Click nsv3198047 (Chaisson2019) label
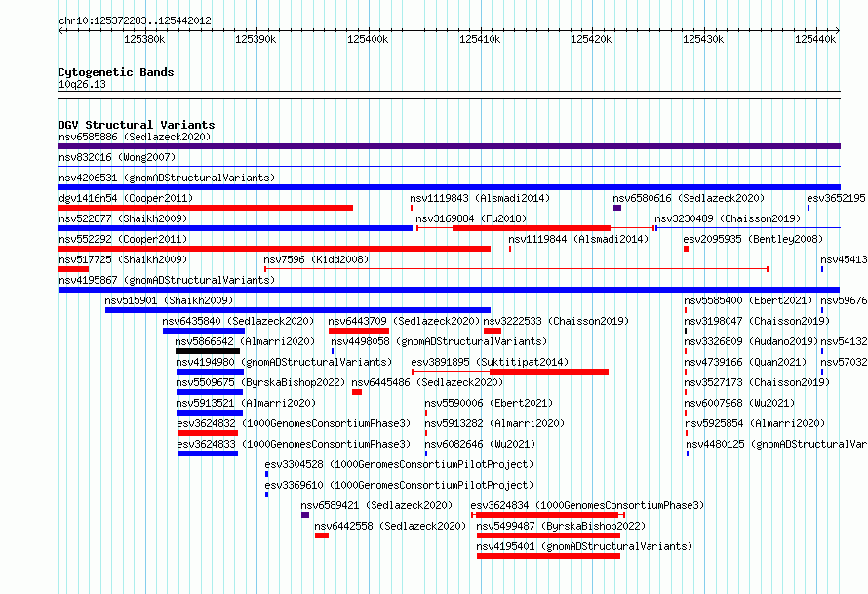Viewport: 868px width, 594px height. tap(757, 321)
